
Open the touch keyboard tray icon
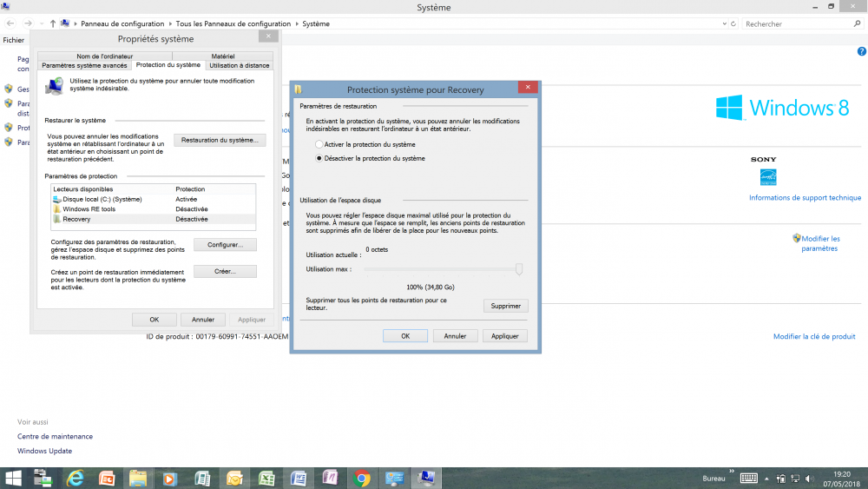click(x=749, y=479)
